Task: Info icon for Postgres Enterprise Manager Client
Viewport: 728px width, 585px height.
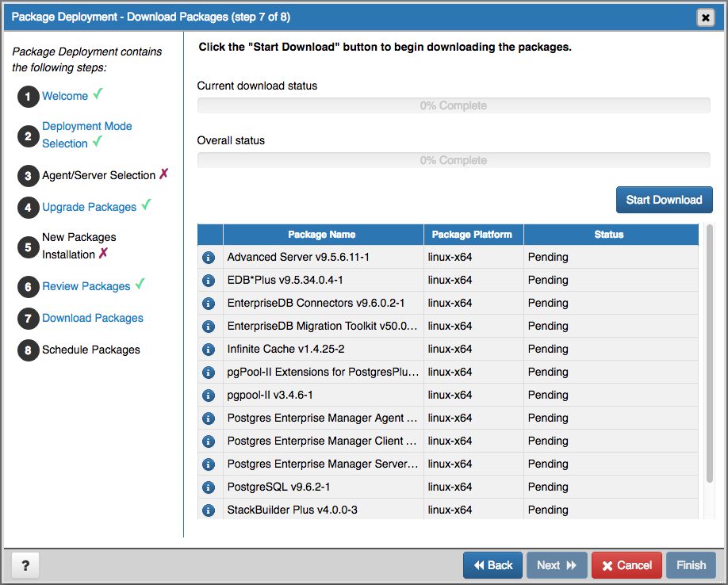Action: coord(209,442)
